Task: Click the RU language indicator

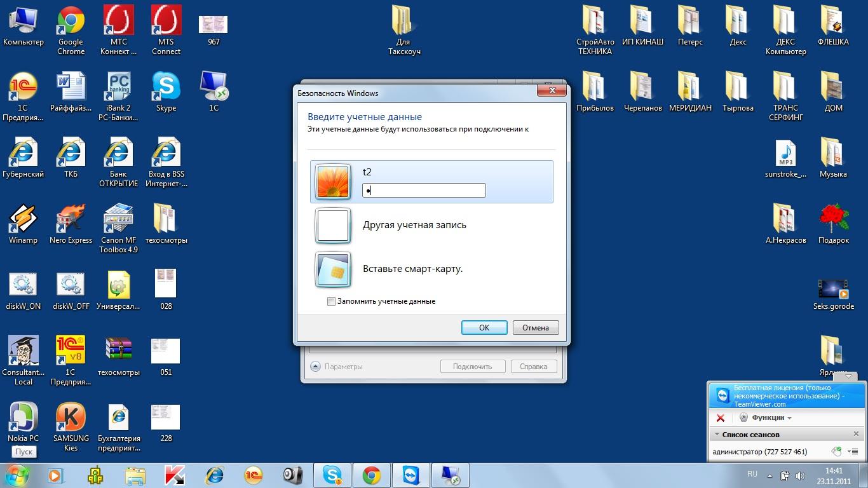Action: coord(752,474)
